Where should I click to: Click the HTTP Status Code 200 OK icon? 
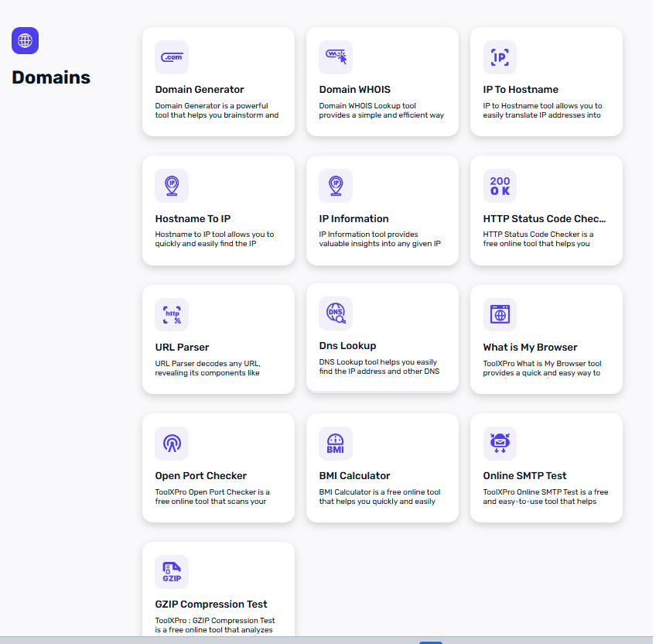pos(499,186)
